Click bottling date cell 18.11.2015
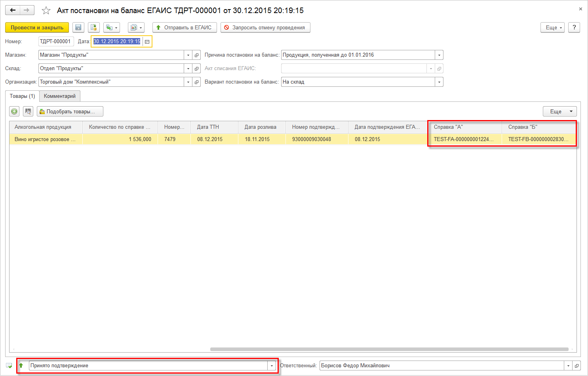Screen dimensions: 588x376 click(262, 139)
